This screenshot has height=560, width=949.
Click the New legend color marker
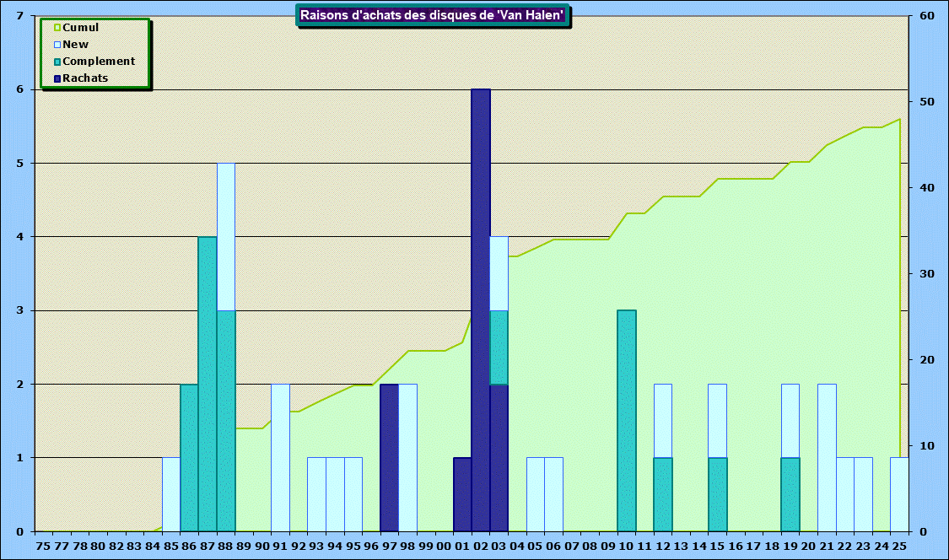coord(57,45)
